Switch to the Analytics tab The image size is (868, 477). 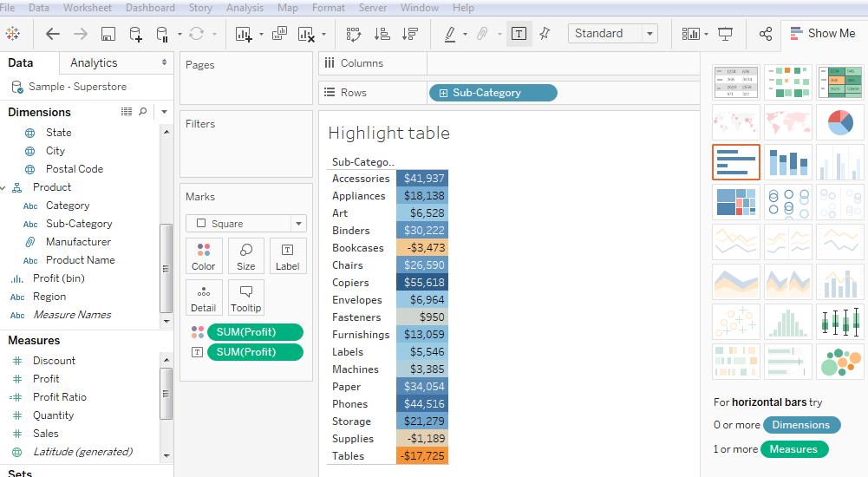pyautogui.click(x=94, y=62)
